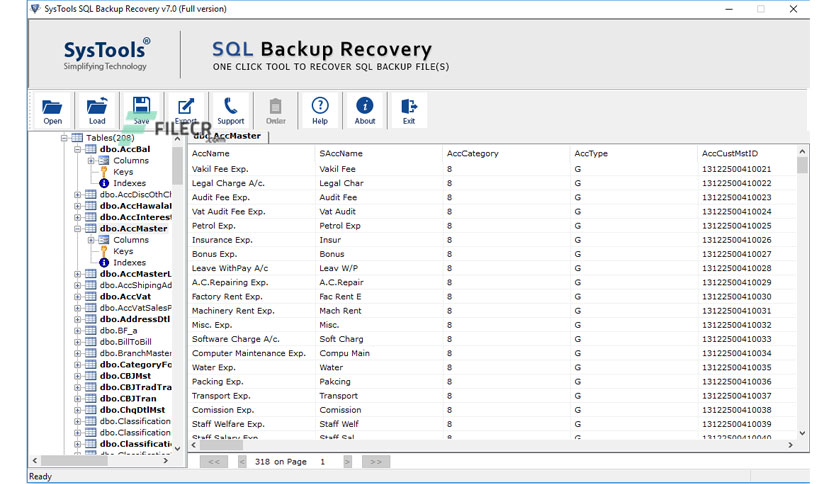Open Support via phone icon
Screen dimensions: 836x484
[230, 106]
